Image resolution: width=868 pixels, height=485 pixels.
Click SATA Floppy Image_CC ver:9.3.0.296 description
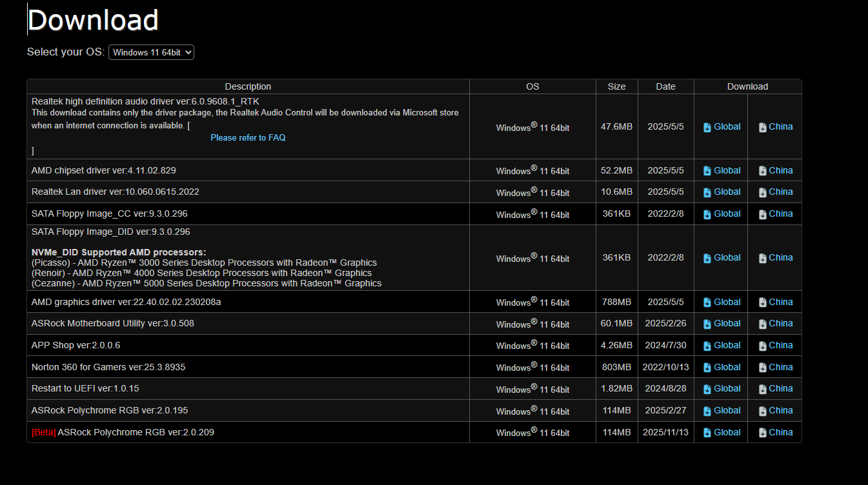110,213
